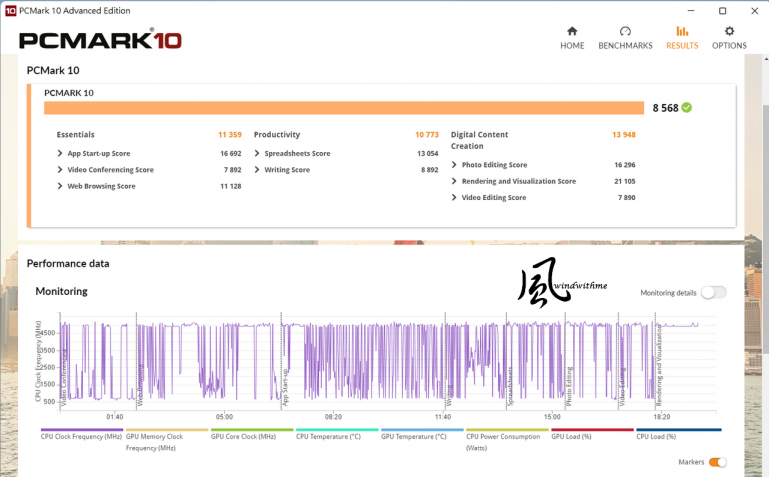Expand Video Conferencing Score row
Image resolution: width=769 pixels, height=477 pixels.
click(109, 170)
